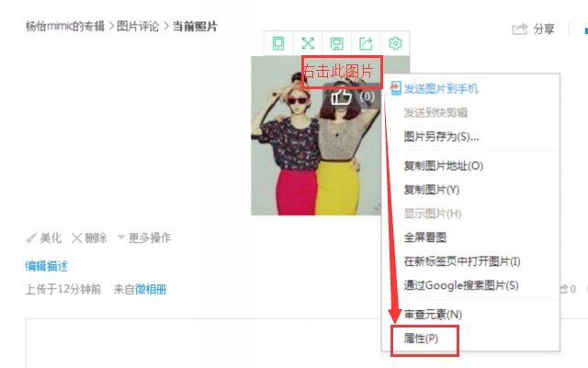The width and height of the screenshot is (588, 368).
Task: Click the 微相册 link
Action: tap(151, 290)
